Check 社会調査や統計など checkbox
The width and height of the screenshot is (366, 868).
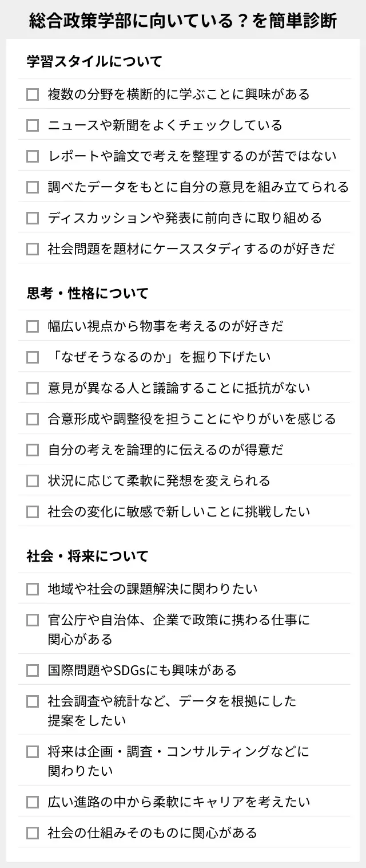tap(33, 701)
